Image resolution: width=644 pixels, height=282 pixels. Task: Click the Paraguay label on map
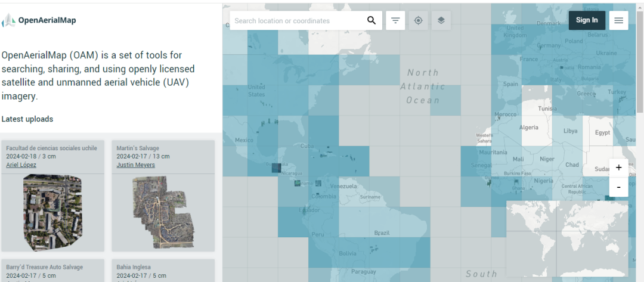(364, 272)
